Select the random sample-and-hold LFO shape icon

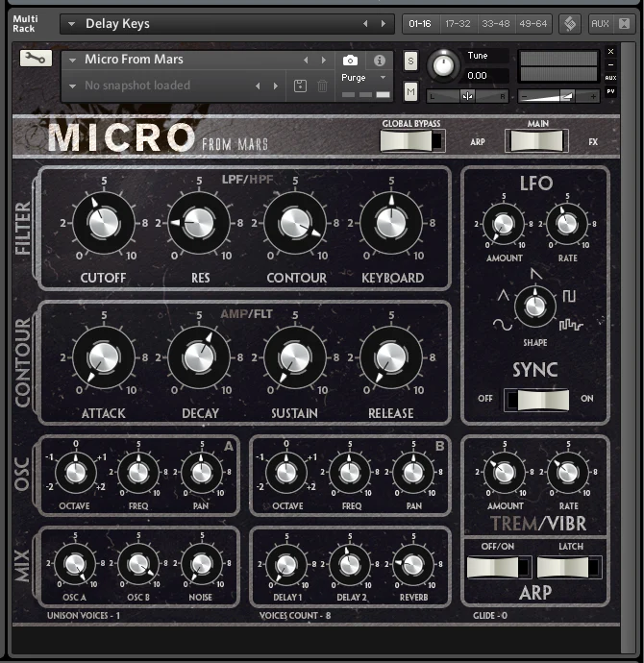pyautogui.click(x=571, y=325)
